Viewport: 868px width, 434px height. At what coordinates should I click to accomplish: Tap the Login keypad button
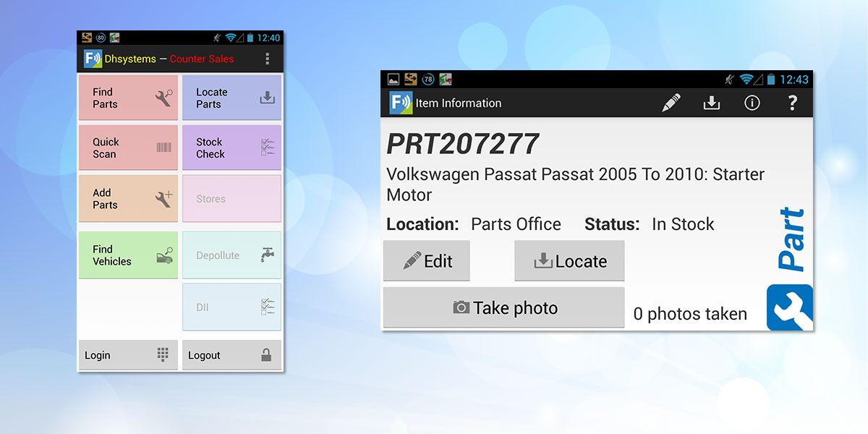pyautogui.click(x=128, y=355)
